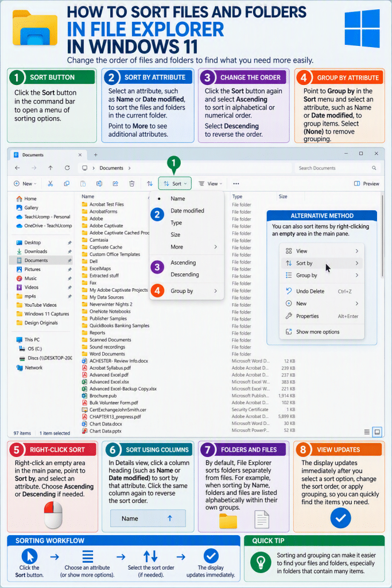The width and height of the screenshot is (392, 588).
Task: Click the Delete trash can icon
Action: 132,184
